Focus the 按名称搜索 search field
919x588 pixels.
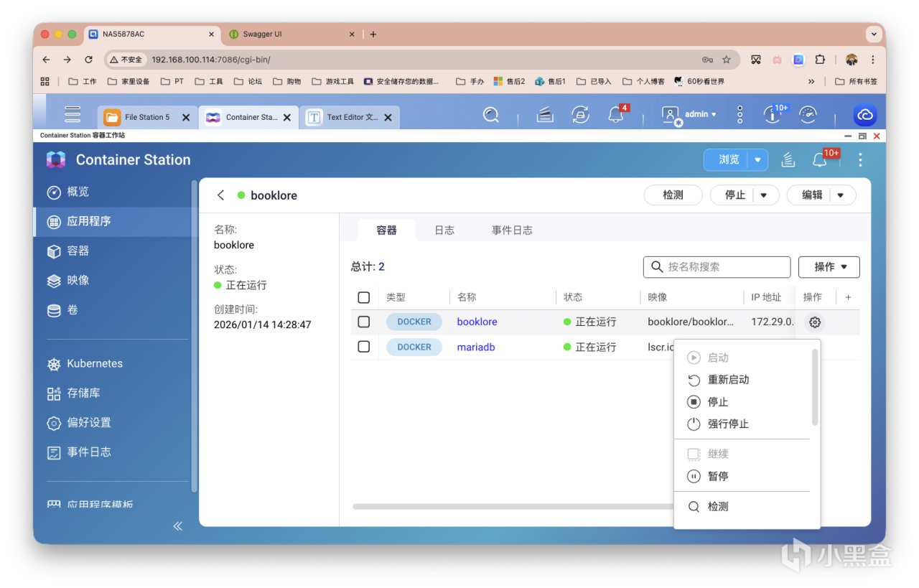(717, 267)
